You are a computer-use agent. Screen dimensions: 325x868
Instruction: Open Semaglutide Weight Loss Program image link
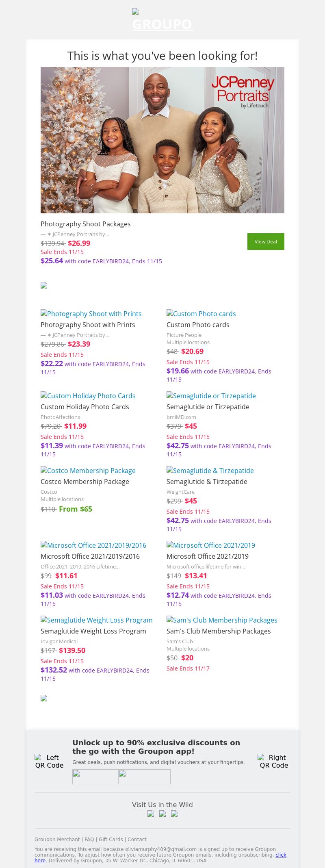97,620
